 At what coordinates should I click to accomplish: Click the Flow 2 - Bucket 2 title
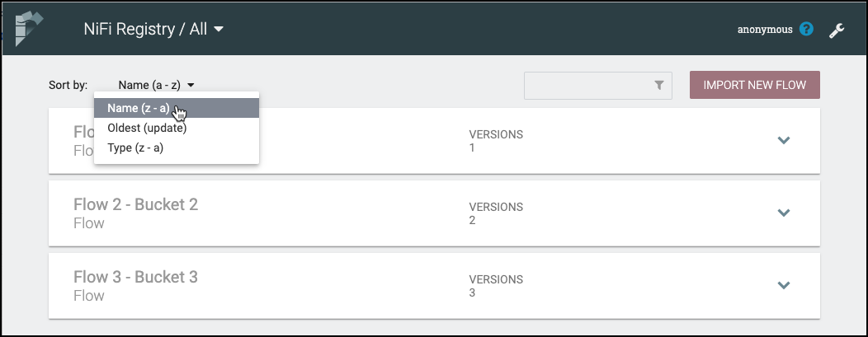pos(135,204)
